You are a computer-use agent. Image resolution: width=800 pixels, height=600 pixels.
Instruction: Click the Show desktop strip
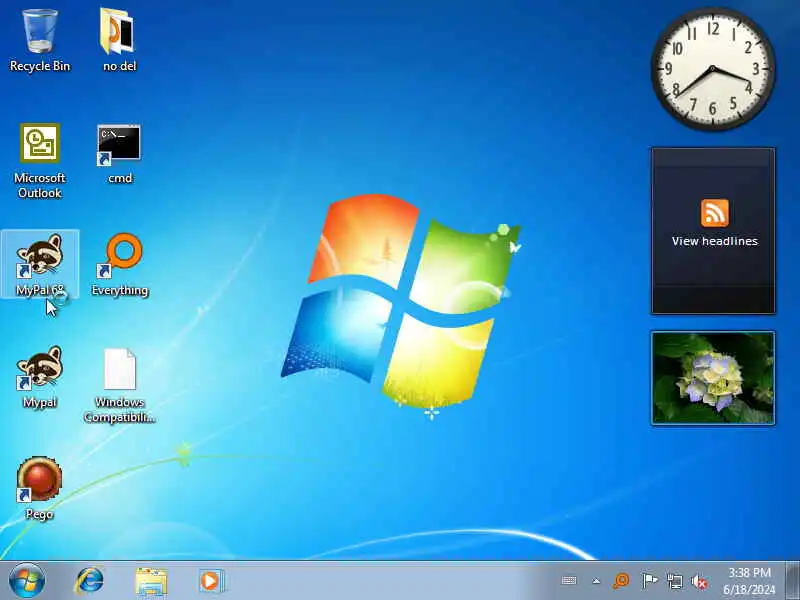(x=793, y=581)
